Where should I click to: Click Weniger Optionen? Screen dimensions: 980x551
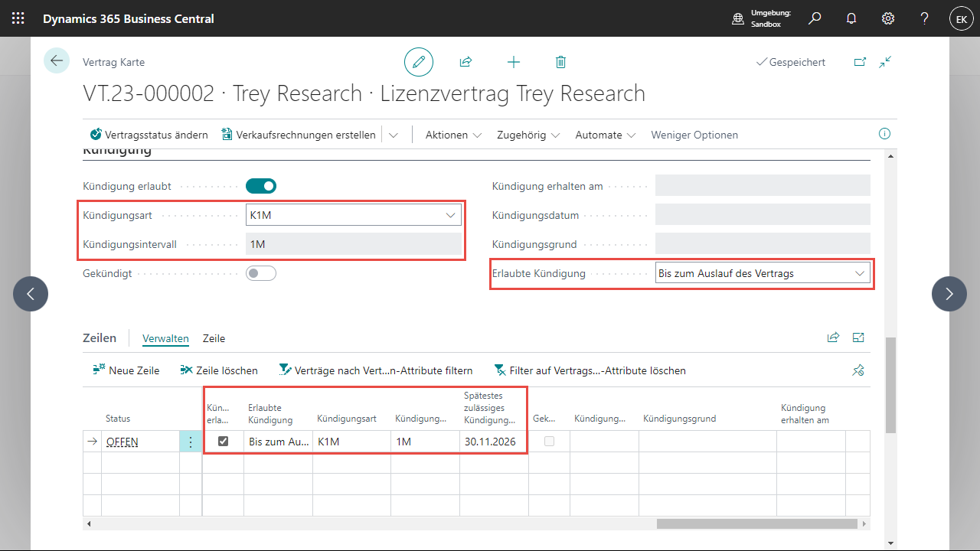[x=694, y=135]
